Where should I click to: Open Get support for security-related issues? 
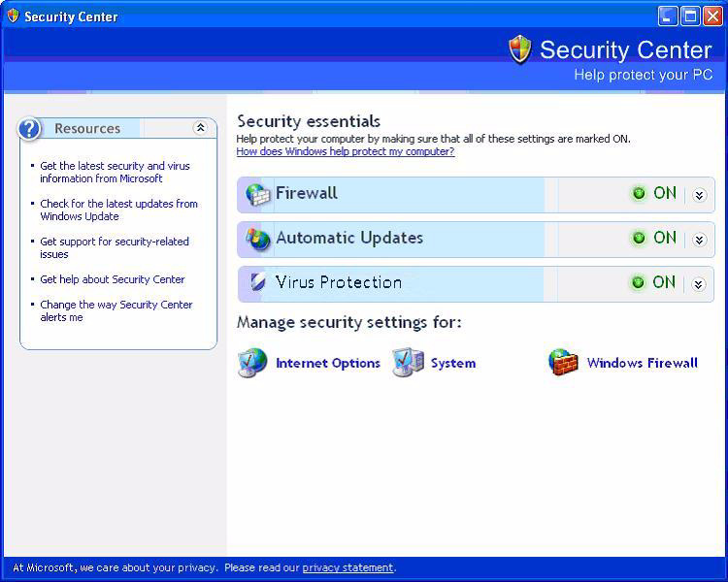coord(115,248)
